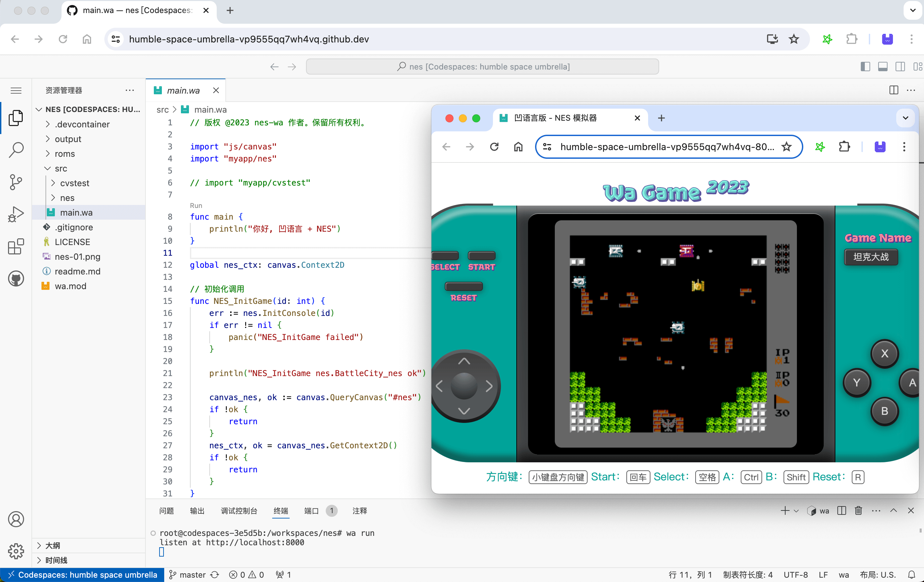The height and width of the screenshot is (582, 924).
Task: Open the Manage gear icon
Action: pyautogui.click(x=16, y=551)
